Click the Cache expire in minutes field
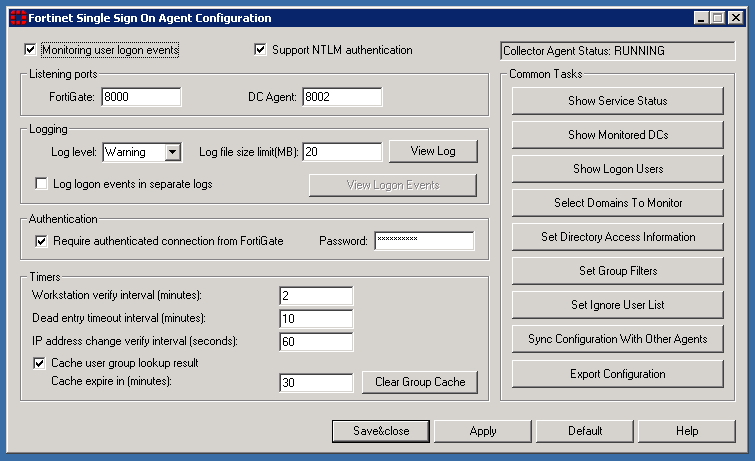 pyautogui.click(x=316, y=382)
